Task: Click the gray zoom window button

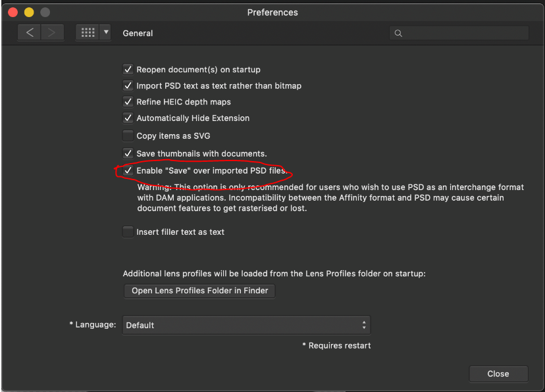Action: coord(45,12)
